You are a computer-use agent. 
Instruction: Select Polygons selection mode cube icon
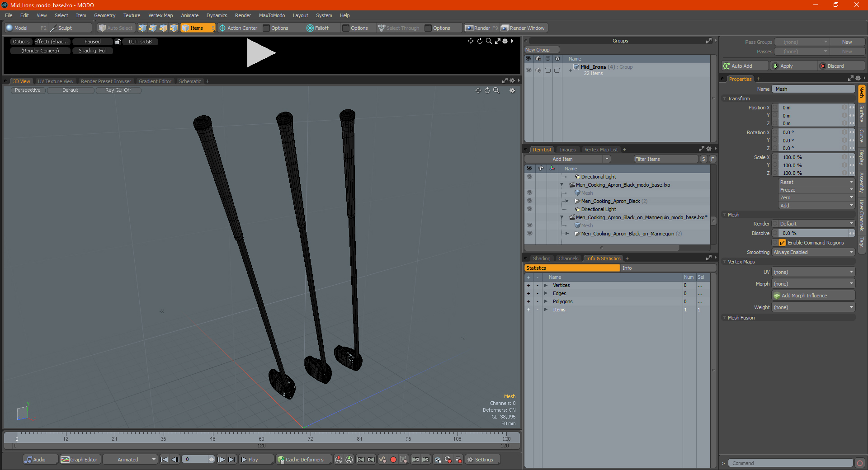[x=163, y=28]
